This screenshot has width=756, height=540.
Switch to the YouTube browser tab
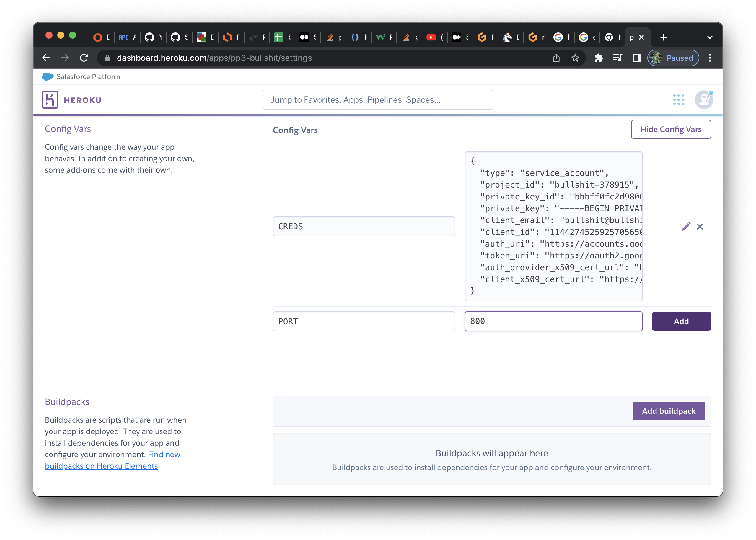click(431, 37)
